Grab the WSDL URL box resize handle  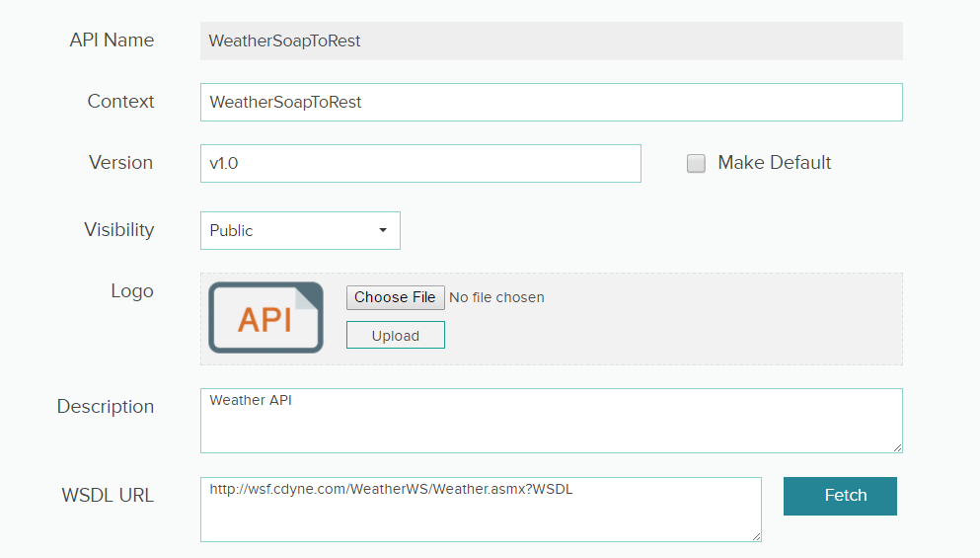tap(756, 536)
